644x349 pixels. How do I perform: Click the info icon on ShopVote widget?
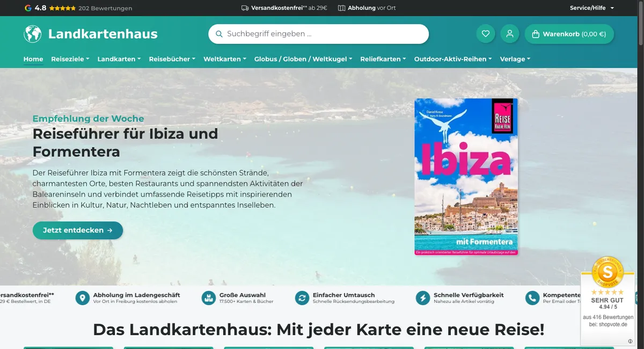coord(630,341)
